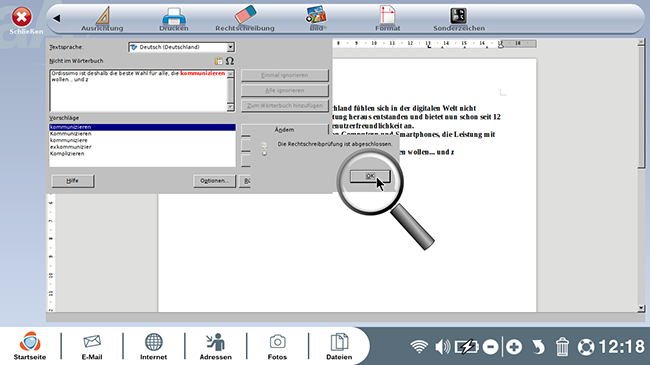This screenshot has width=650, height=365.
Task: Click the lifebuoy help icon
Action: (586, 347)
